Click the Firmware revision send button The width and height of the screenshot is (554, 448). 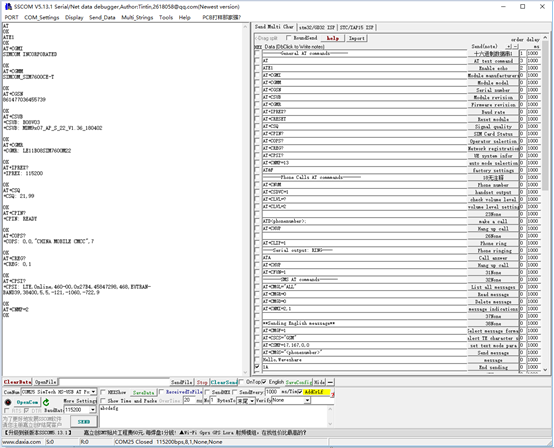tap(493, 105)
